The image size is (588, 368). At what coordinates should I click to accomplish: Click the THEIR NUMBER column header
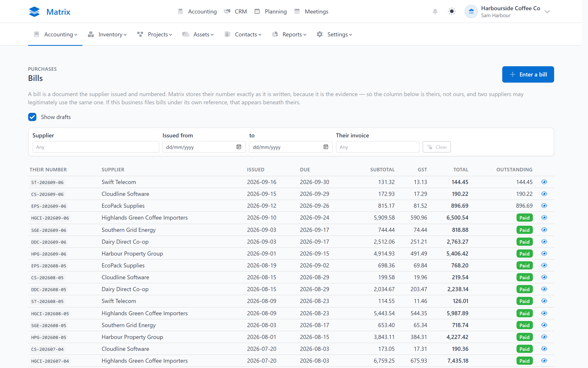48,170
